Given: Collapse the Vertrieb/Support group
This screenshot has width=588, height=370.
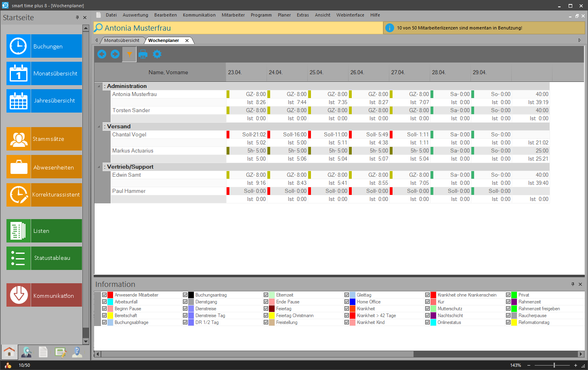Looking at the screenshot, I should tap(99, 167).
